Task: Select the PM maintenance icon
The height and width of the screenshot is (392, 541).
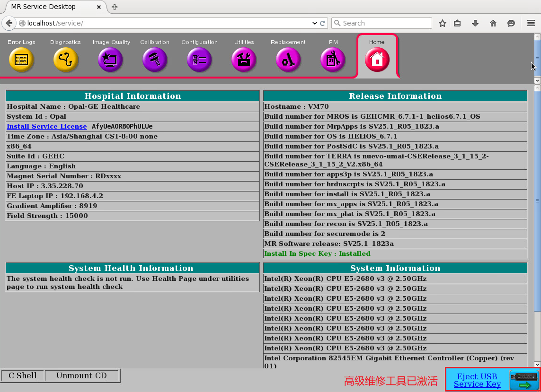Action: point(333,60)
